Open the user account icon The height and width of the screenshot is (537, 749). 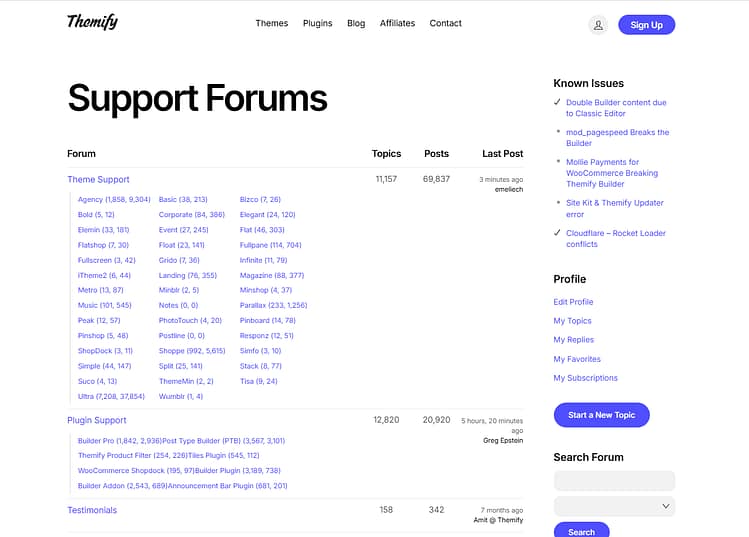[598, 25]
